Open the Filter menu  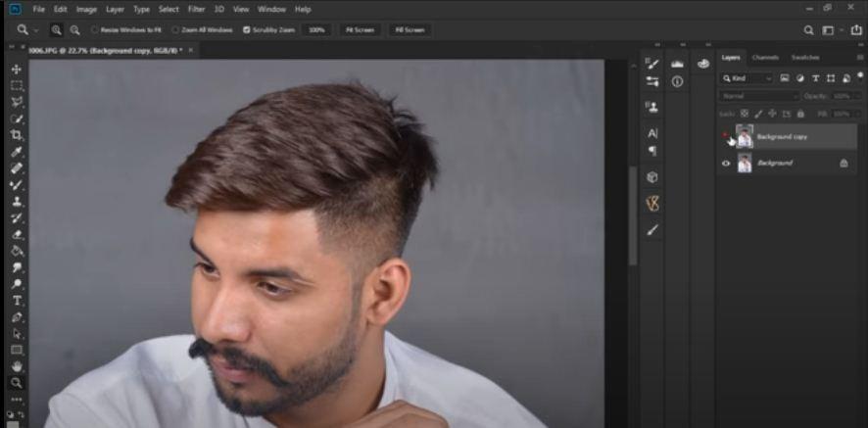197,10
